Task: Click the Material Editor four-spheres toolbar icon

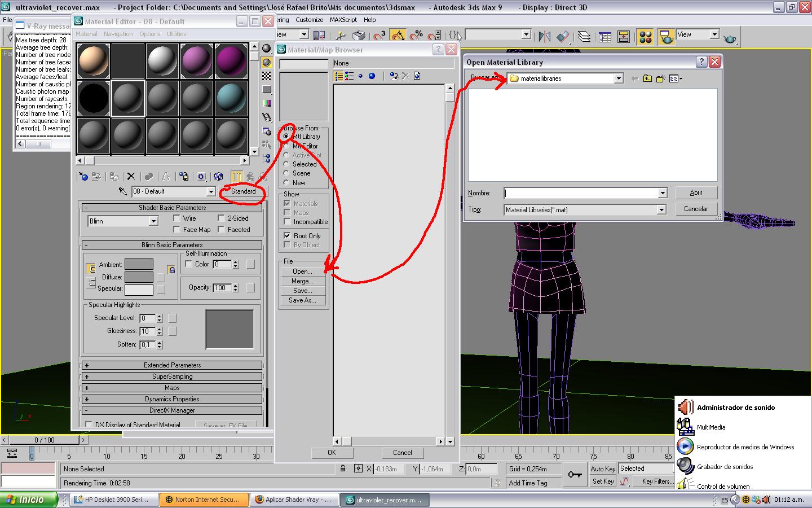Action: [646, 37]
